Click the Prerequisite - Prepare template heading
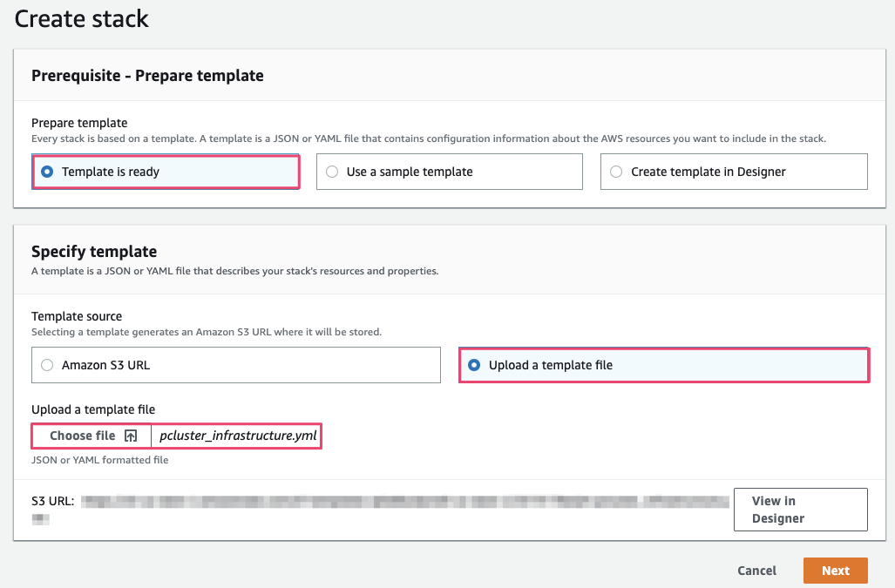The image size is (895, 588). pyautogui.click(x=147, y=76)
